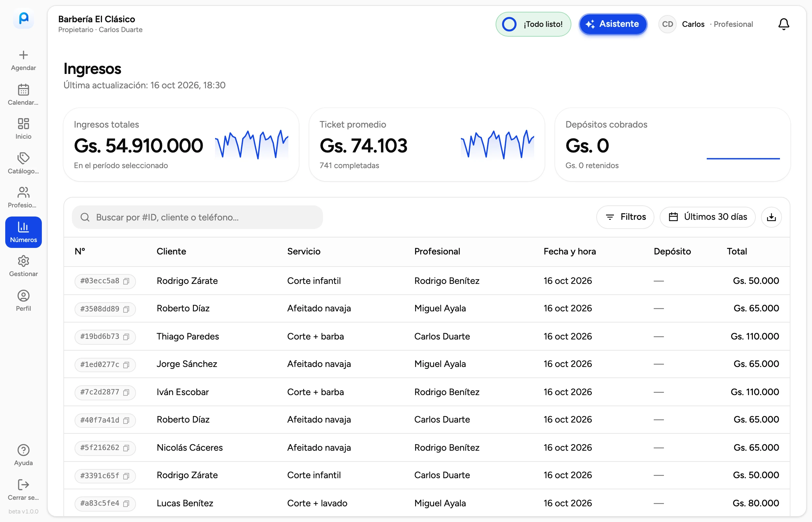Focus the search by ID or client field
This screenshot has height=522, width=812.
tap(197, 217)
